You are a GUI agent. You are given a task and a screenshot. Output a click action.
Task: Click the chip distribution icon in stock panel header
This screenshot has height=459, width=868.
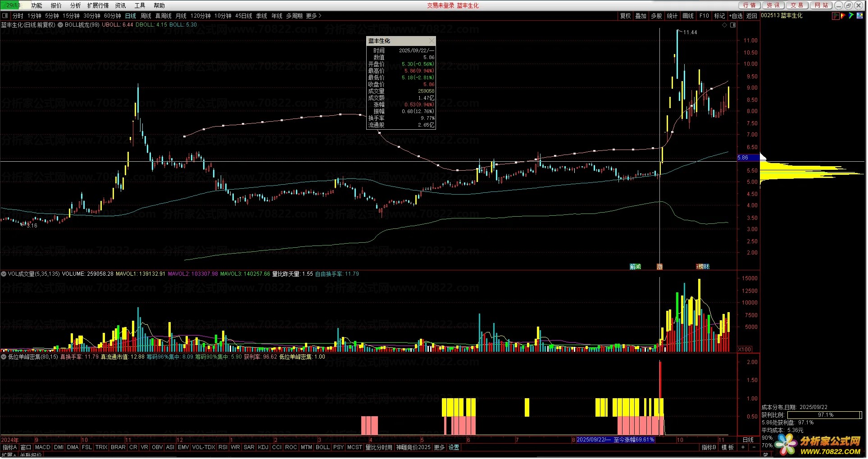[x=836, y=16]
